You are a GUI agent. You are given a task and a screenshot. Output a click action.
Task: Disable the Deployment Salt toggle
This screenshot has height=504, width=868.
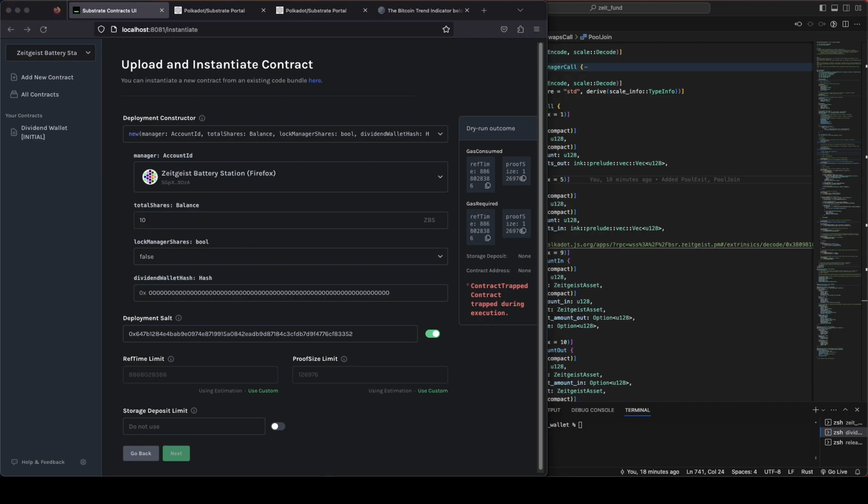(432, 334)
